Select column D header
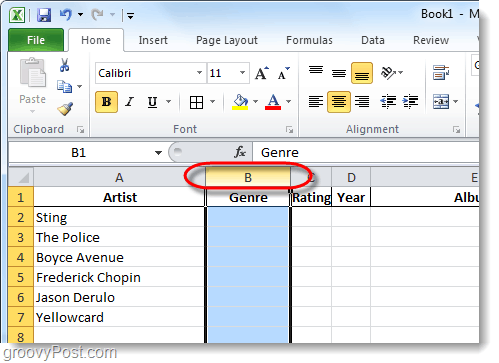The width and height of the screenshot is (499, 363). pyautogui.click(x=351, y=178)
